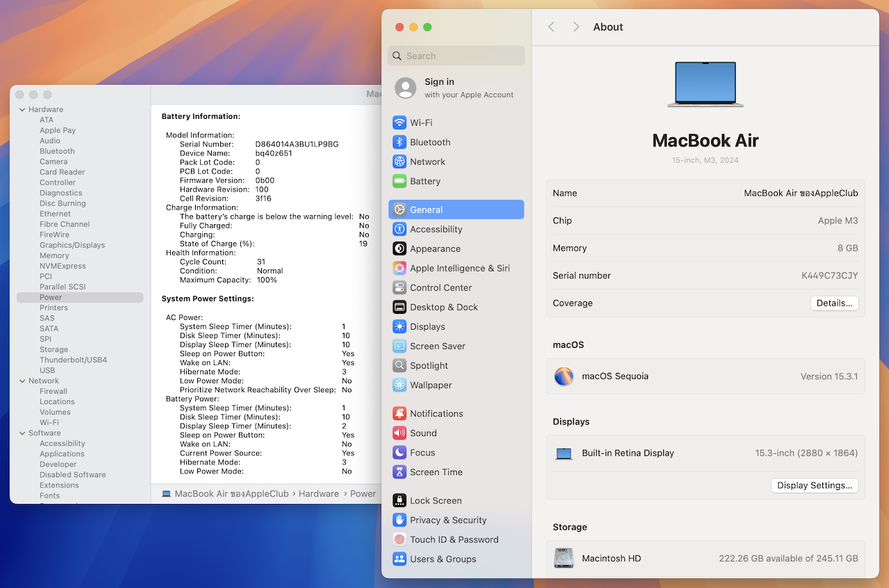Image resolution: width=889 pixels, height=588 pixels.
Task: Click the Memory 8 GB value
Action: (847, 248)
